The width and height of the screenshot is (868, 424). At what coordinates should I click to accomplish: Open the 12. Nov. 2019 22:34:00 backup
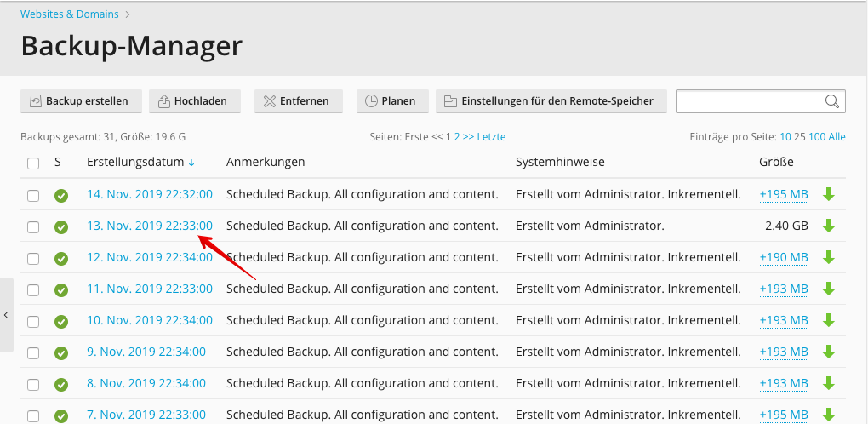(x=150, y=257)
